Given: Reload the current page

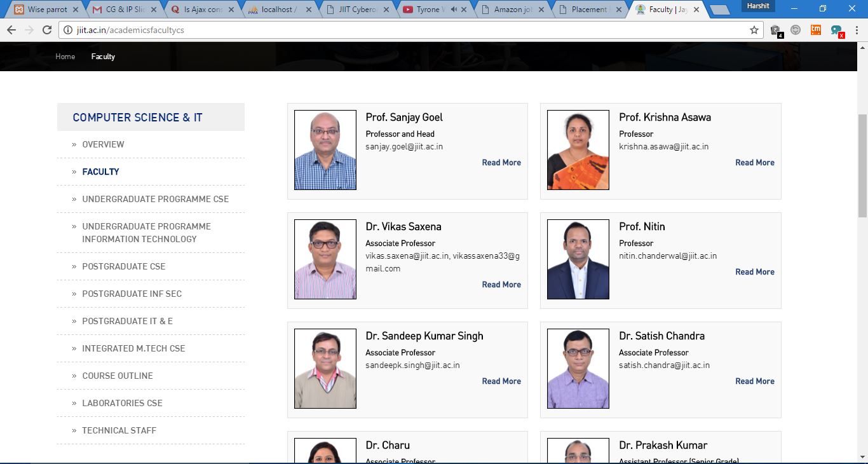Looking at the screenshot, I should pos(47,30).
